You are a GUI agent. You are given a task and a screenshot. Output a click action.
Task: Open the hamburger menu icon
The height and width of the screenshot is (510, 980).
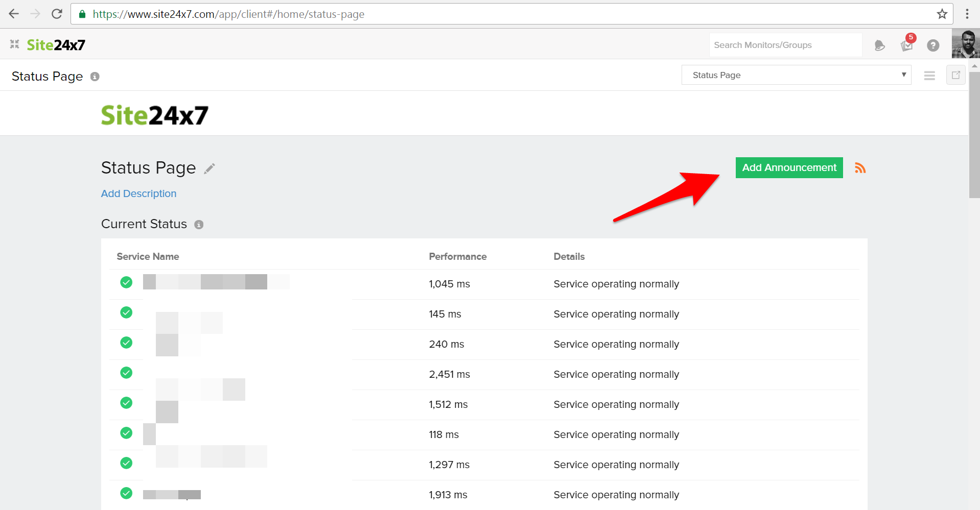pos(929,76)
